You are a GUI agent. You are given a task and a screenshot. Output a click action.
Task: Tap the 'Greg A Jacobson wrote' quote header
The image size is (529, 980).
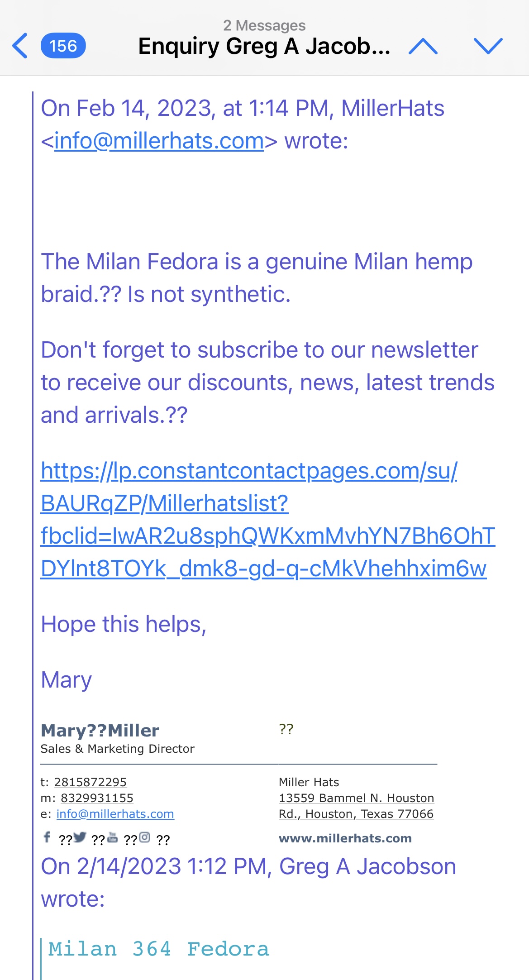[x=248, y=883]
